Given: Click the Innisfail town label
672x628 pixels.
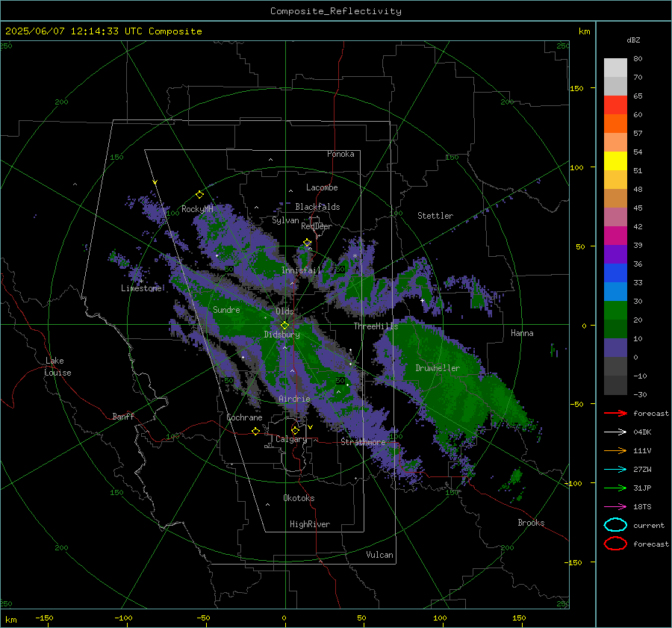Looking at the screenshot, I should click(301, 270).
